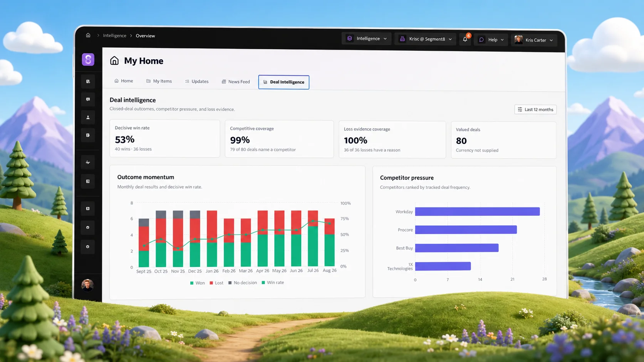Click the home icon in the breadcrumb
This screenshot has width=644, height=362.
(x=88, y=35)
